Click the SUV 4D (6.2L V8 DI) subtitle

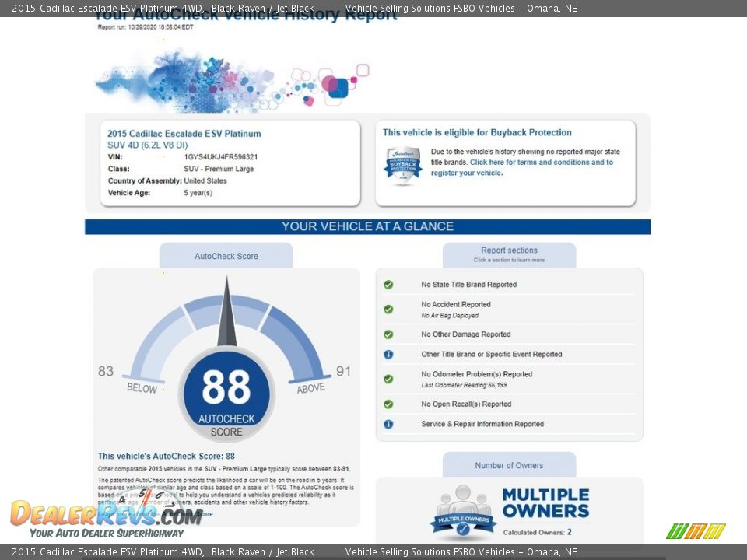148,145
